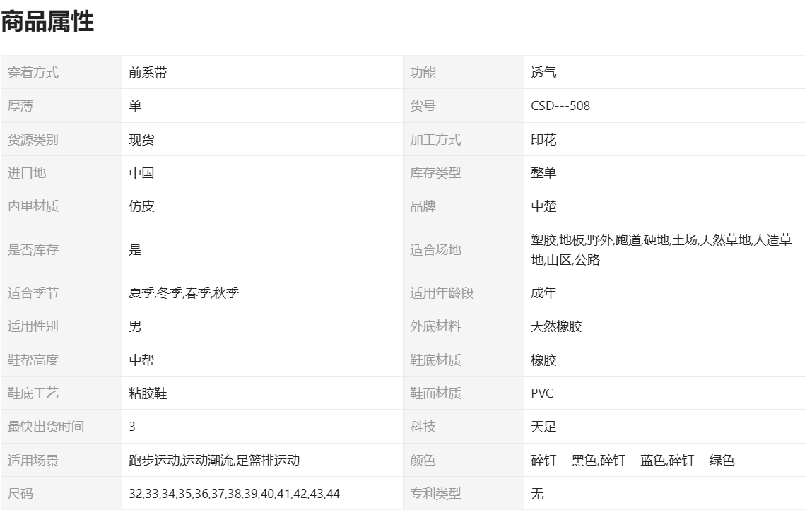Click the 专利类型 label cell
Image resolution: width=812 pixels, height=515 pixels.
tap(435, 494)
